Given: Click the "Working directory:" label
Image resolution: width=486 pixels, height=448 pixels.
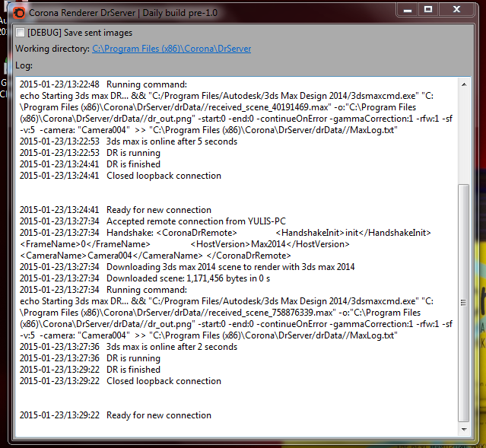Looking at the screenshot, I should click(x=52, y=49).
